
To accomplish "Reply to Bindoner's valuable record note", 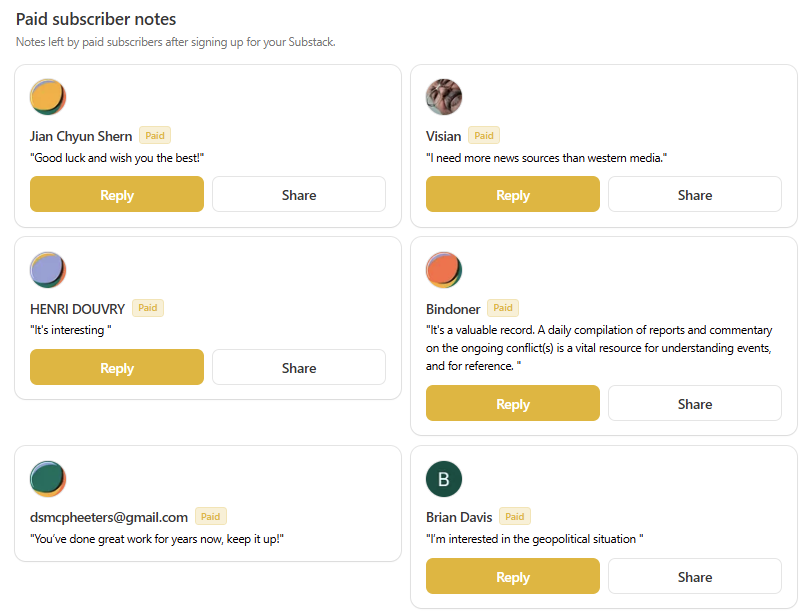I will [513, 404].
